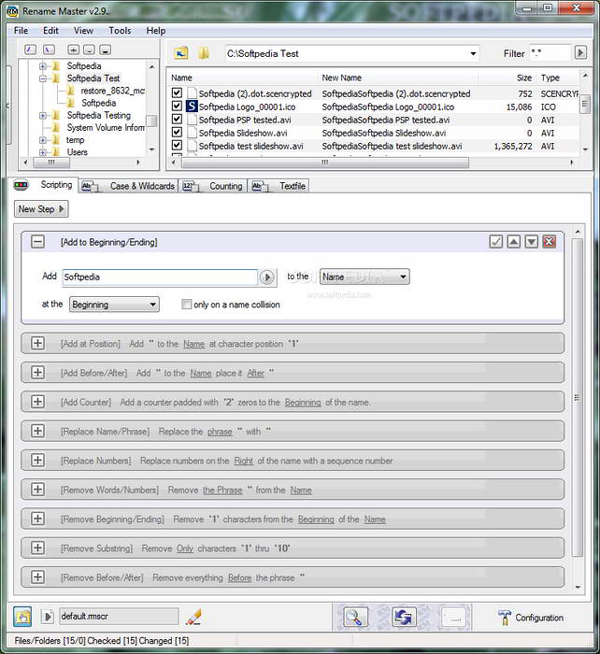
Task: Expand the Remove Substring step
Action: [38, 548]
